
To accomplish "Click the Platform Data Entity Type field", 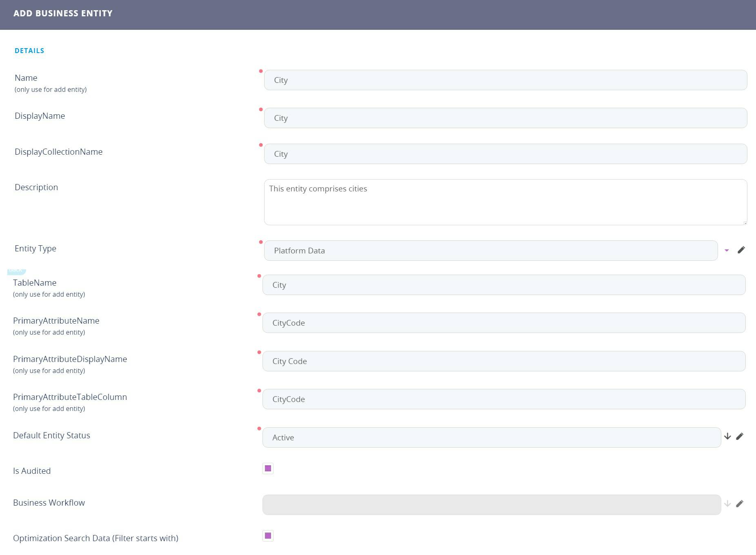I will pyautogui.click(x=491, y=251).
